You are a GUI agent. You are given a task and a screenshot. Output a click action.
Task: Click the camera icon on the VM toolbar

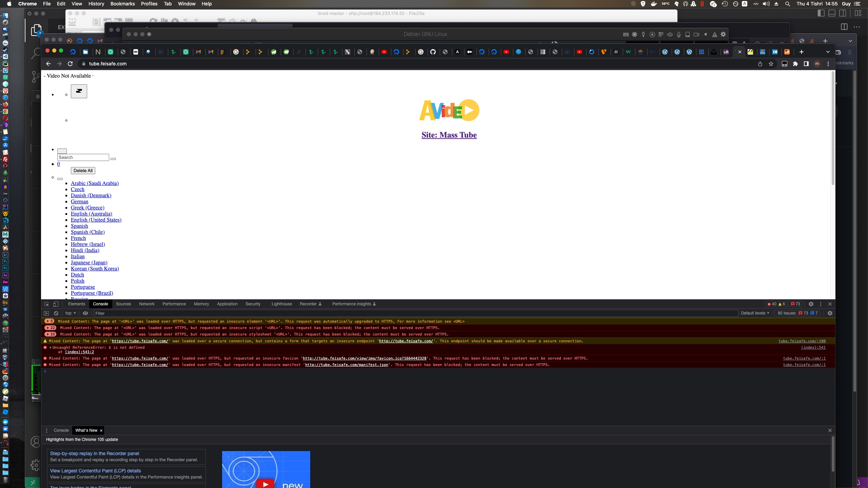pyautogui.click(x=697, y=34)
